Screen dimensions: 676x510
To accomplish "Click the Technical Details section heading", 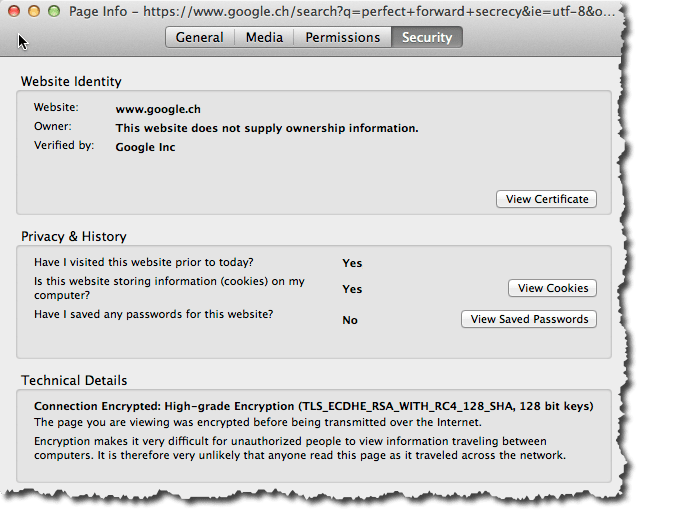I will pyautogui.click(x=74, y=381).
